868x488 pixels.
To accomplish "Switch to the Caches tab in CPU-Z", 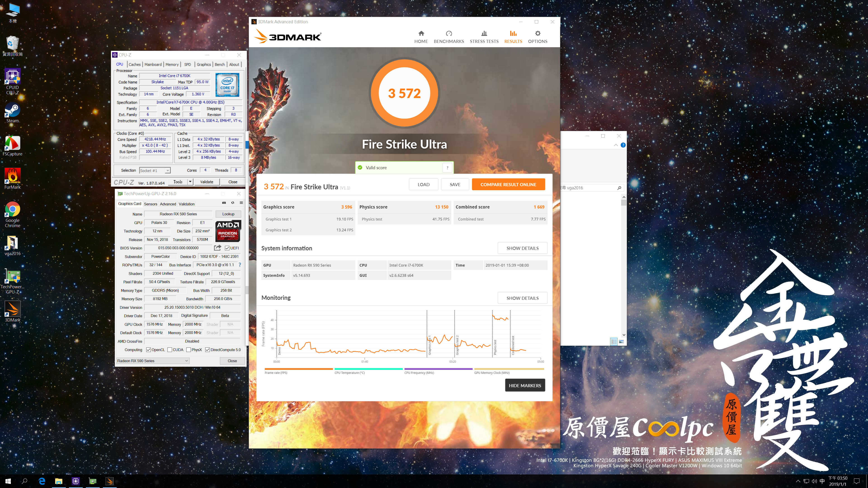I will click(134, 64).
